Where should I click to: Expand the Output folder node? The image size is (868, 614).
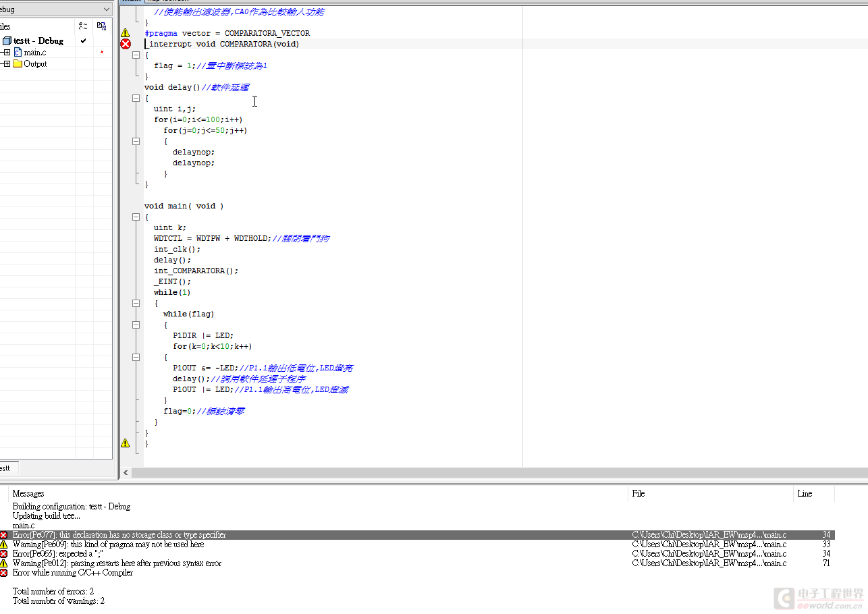[x=7, y=63]
